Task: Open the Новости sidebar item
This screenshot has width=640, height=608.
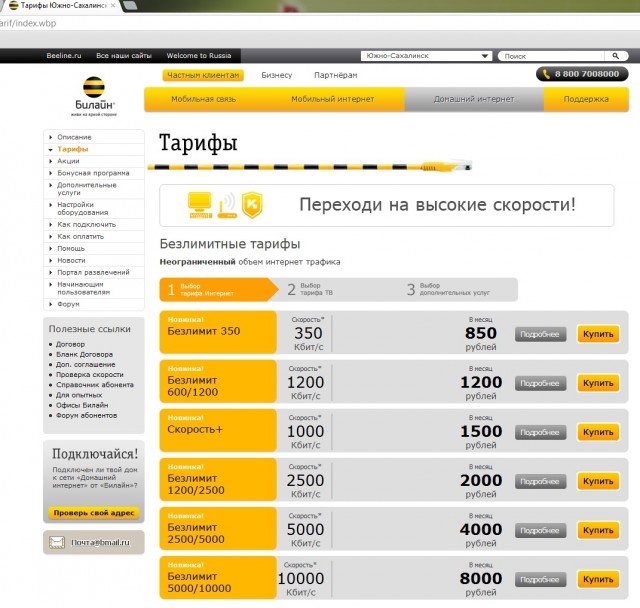Action: (71, 260)
